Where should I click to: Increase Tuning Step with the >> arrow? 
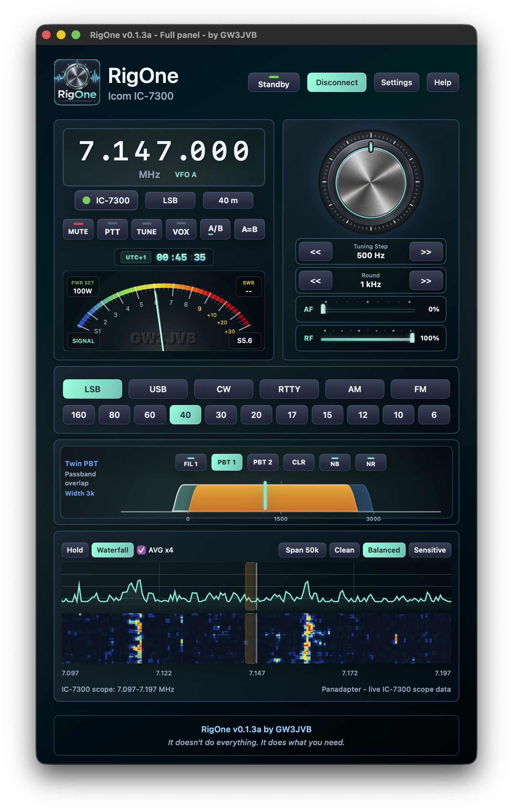click(426, 252)
